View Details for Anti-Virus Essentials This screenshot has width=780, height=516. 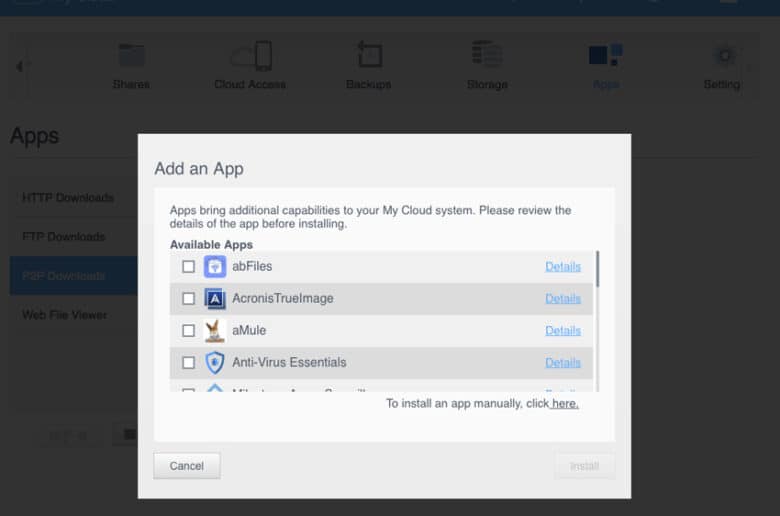tap(563, 362)
